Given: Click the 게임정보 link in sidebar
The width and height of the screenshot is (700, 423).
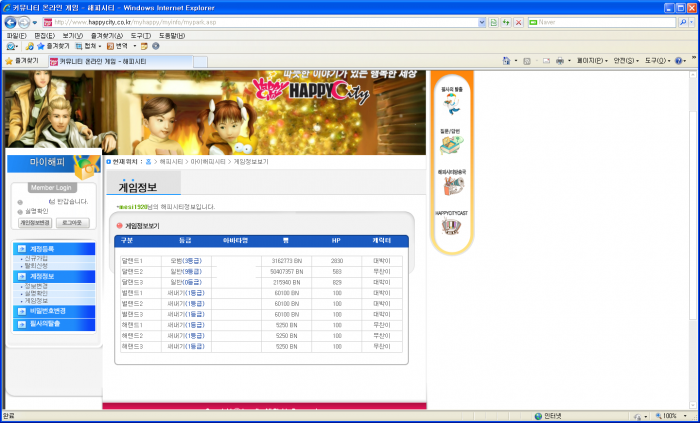Looking at the screenshot, I should coord(35,300).
